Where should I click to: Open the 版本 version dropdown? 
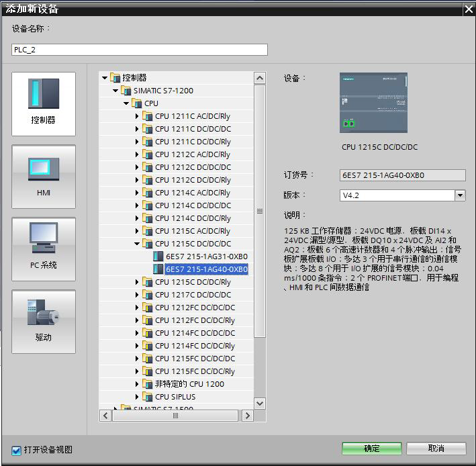460,195
